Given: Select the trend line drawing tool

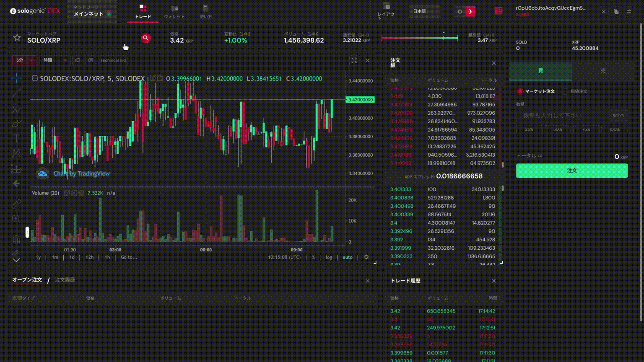Looking at the screenshot, I should (16, 93).
